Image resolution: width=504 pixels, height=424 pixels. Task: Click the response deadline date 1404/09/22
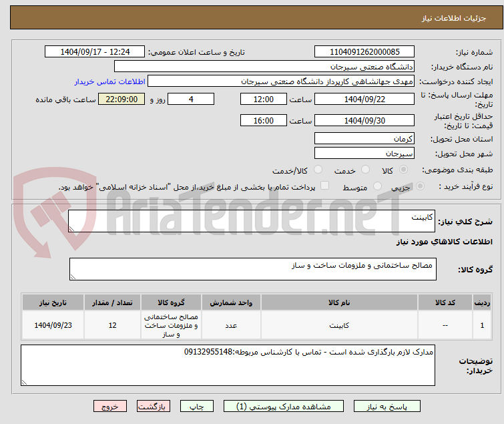[364, 99]
